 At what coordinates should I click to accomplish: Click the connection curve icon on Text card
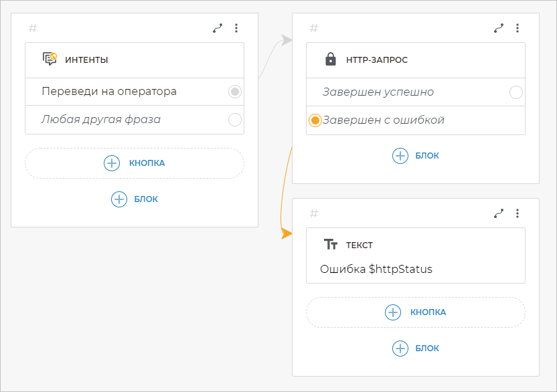coord(499,213)
